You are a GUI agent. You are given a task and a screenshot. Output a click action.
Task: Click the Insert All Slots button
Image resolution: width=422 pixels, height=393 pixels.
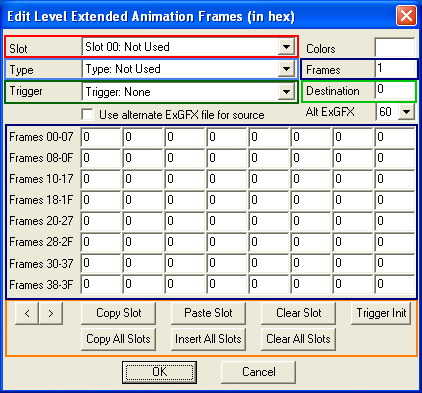click(x=208, y=339)
